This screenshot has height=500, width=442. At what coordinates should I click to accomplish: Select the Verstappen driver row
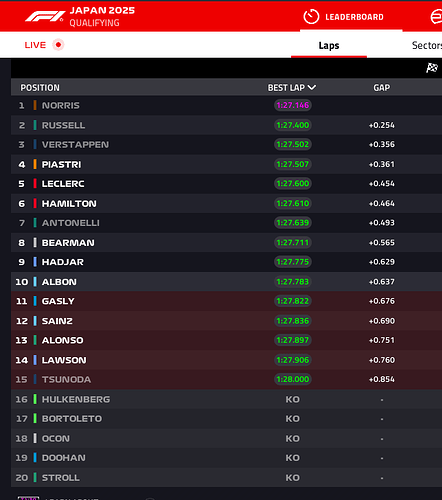pos(226,144)
